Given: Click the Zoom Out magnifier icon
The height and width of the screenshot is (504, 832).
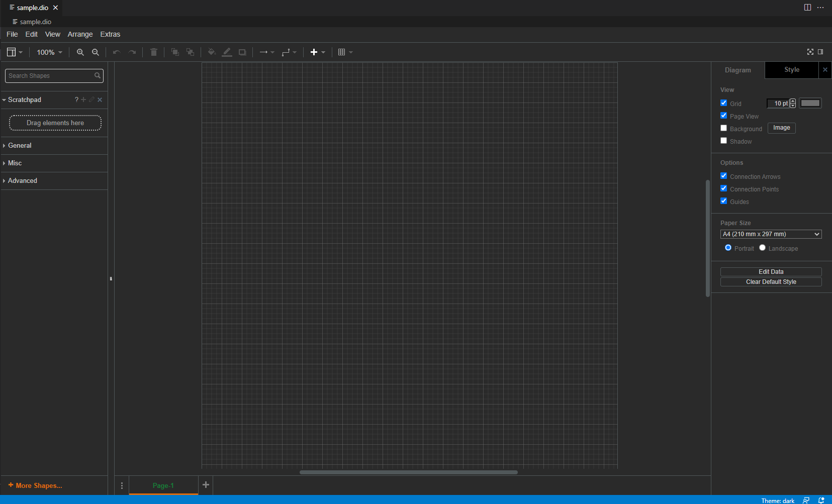Looking at the screenshot, I should coord(96,52).
